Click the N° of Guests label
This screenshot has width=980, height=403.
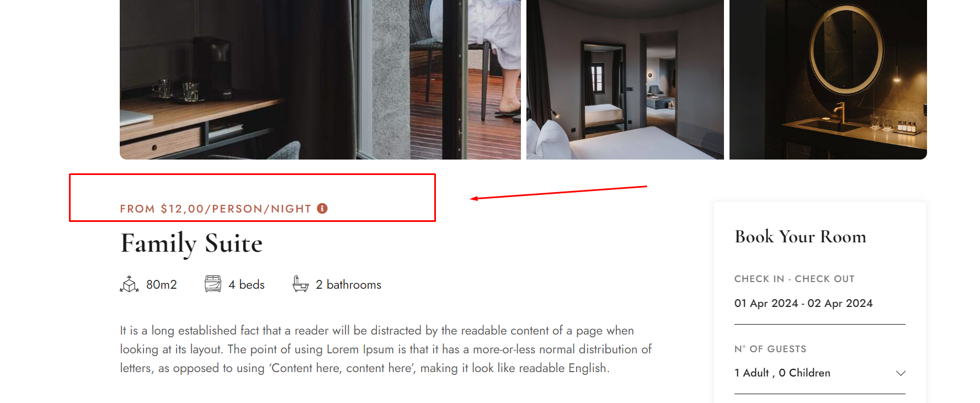(770, 349)
